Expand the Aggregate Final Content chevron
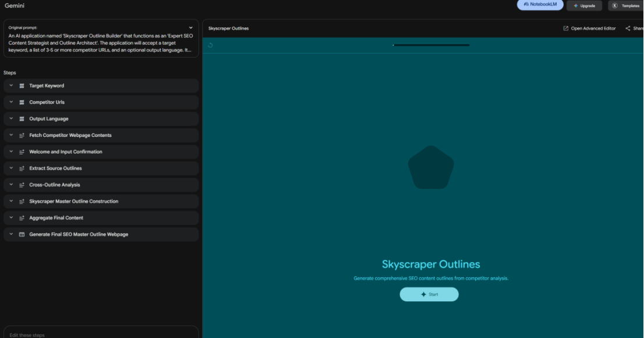The image size is (644, 338). point(11,217)
